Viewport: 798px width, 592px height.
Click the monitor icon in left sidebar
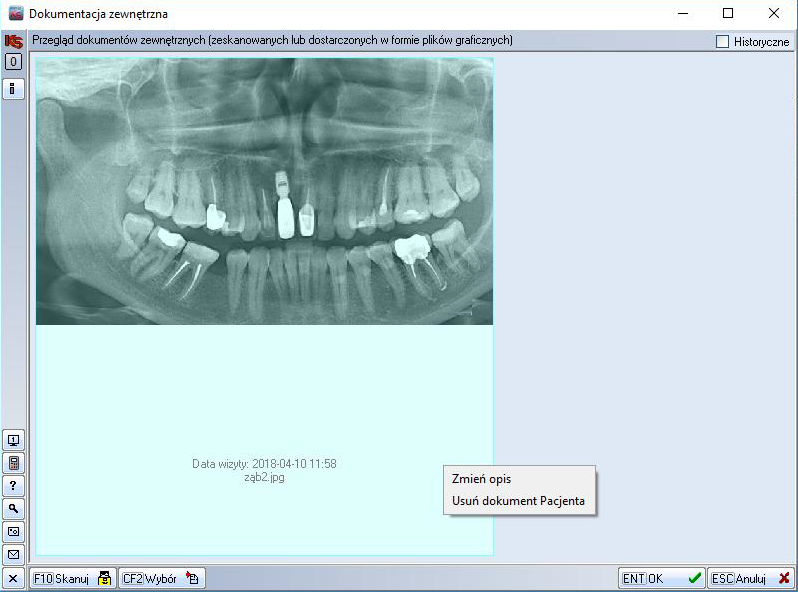[x=14, y=440]
